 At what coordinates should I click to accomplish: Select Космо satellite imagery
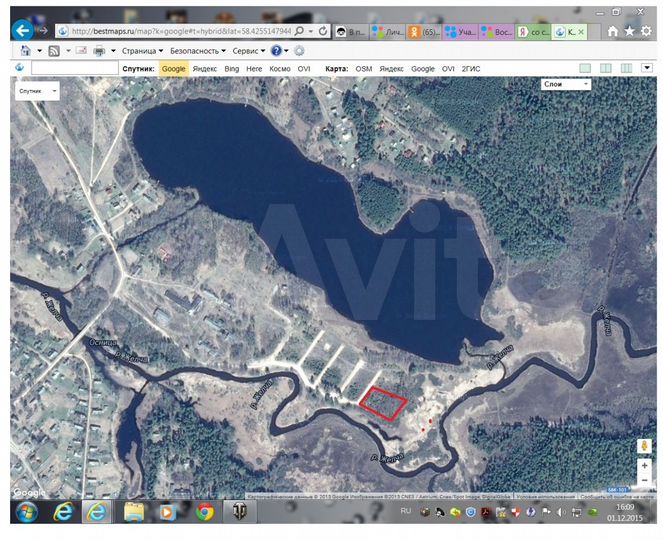click(x=280, y=69)
